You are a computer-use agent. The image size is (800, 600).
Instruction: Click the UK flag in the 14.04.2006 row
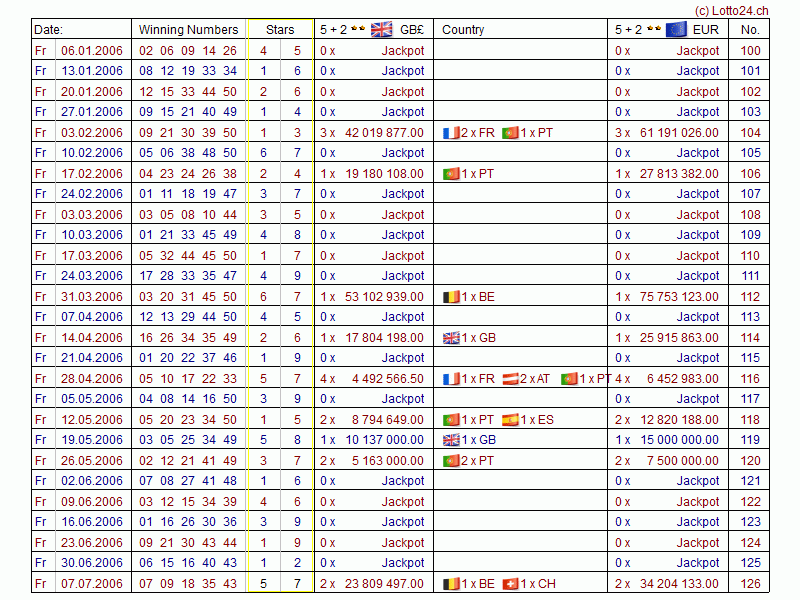450,338
